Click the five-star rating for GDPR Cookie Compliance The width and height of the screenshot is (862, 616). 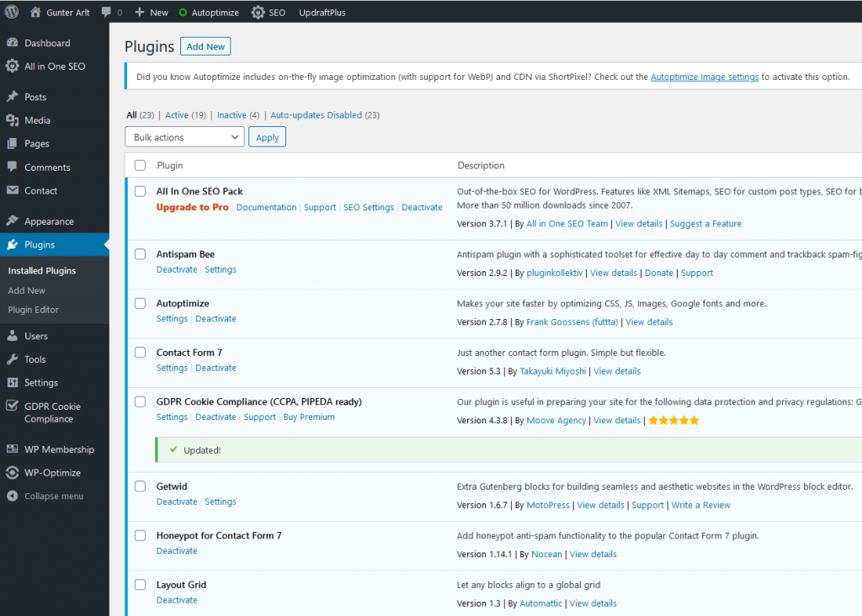point(673,421)
